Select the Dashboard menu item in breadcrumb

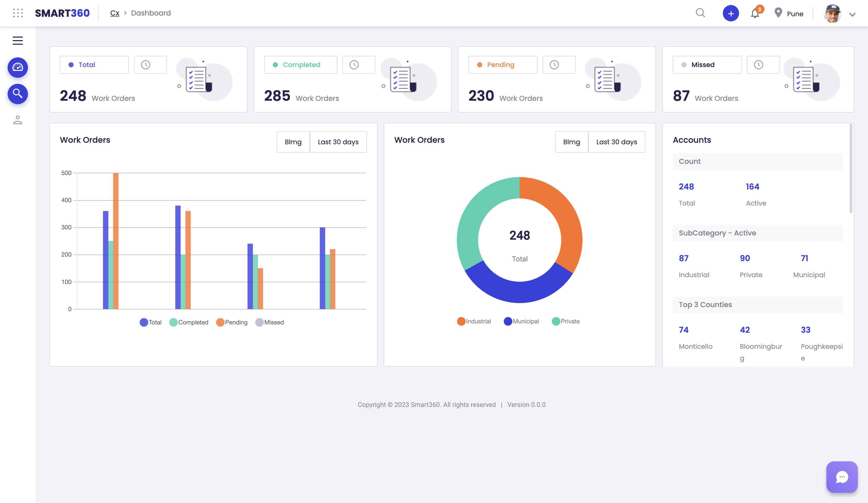(151, 13)
